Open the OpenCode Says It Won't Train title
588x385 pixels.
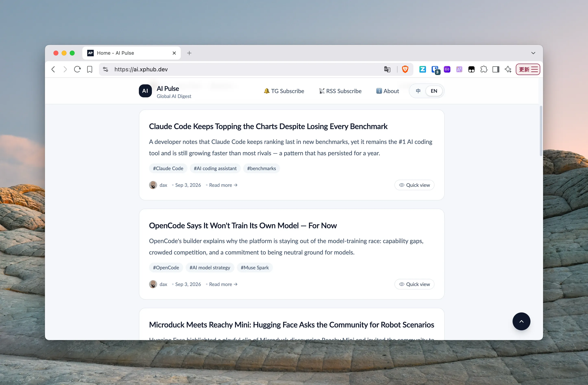243,225
